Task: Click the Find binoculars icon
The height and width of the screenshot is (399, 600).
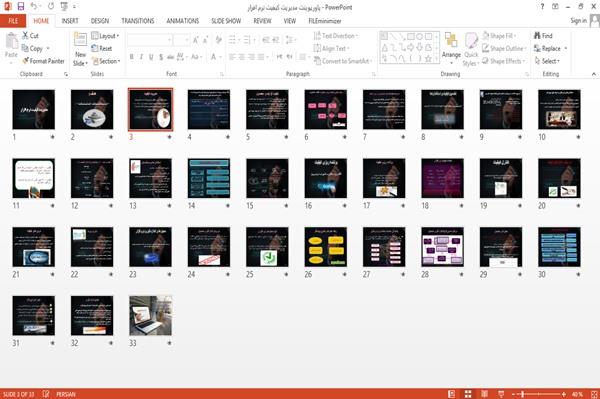Action: point(537,36)
